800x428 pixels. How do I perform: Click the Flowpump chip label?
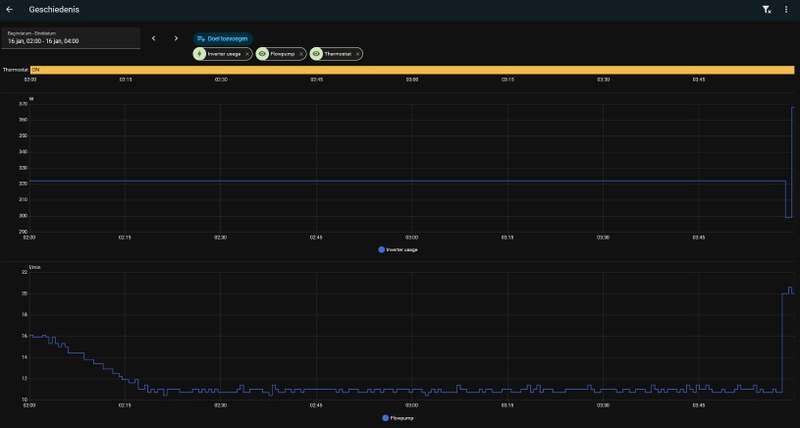click(x=281, y=54)
